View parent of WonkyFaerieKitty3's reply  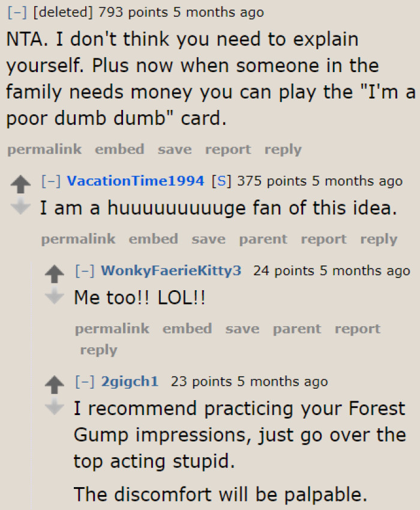(297, 329)
